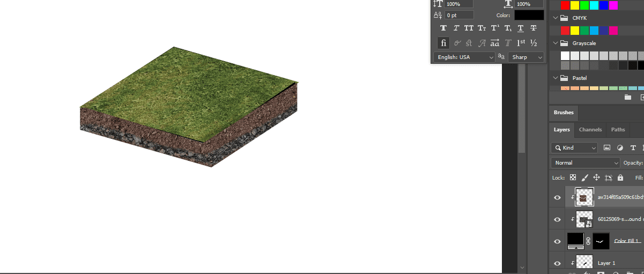The image size is (644, 274).
Task: Switch to the Paths tab
Action: pyautogui.click(x=618, y=130)
